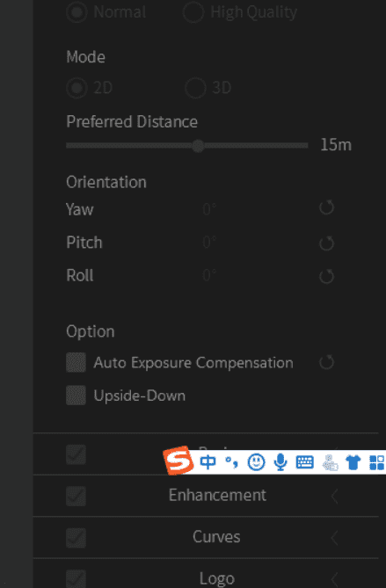Screen dimensions: 386x588
Task: Toggle the Enhancement section checkbox
Action: tap(76, 496)
